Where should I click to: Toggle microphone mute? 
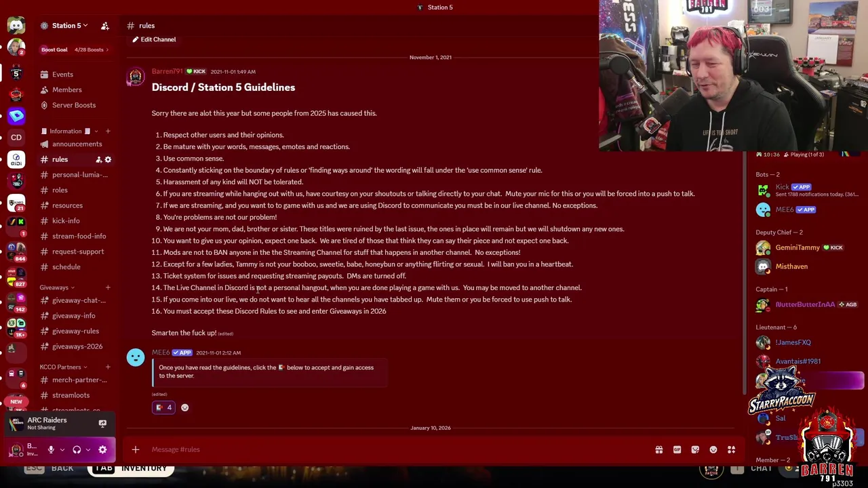coord(51,449)
